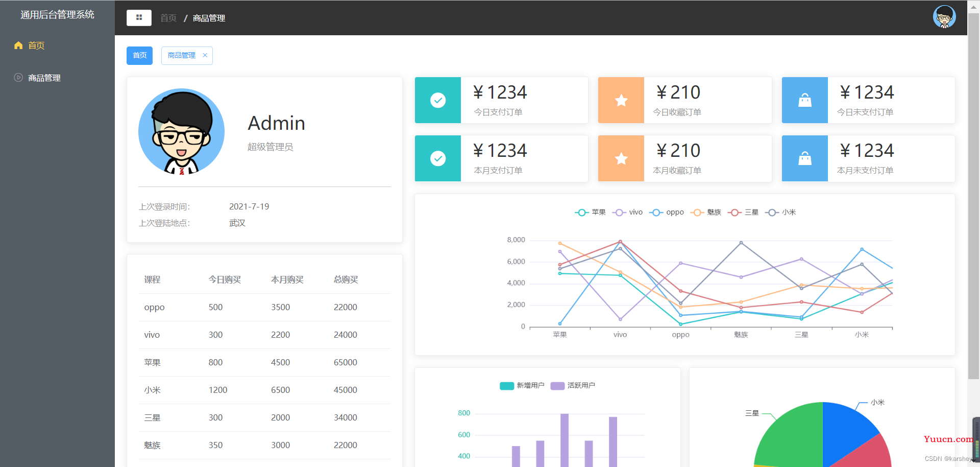
Task: Toggle 三星 series in line chart legend
Action: pyautogui.click(x=743, y=213)
